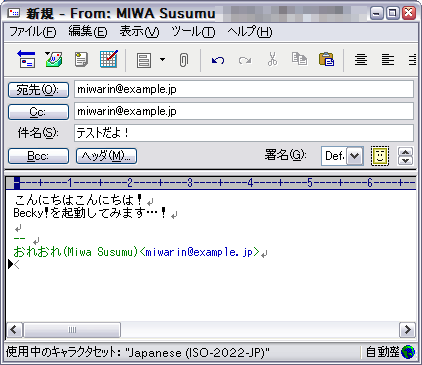Click the Cc address input field
The height and width of the screenshot is (365, 422).
click(x=244, y=111)
